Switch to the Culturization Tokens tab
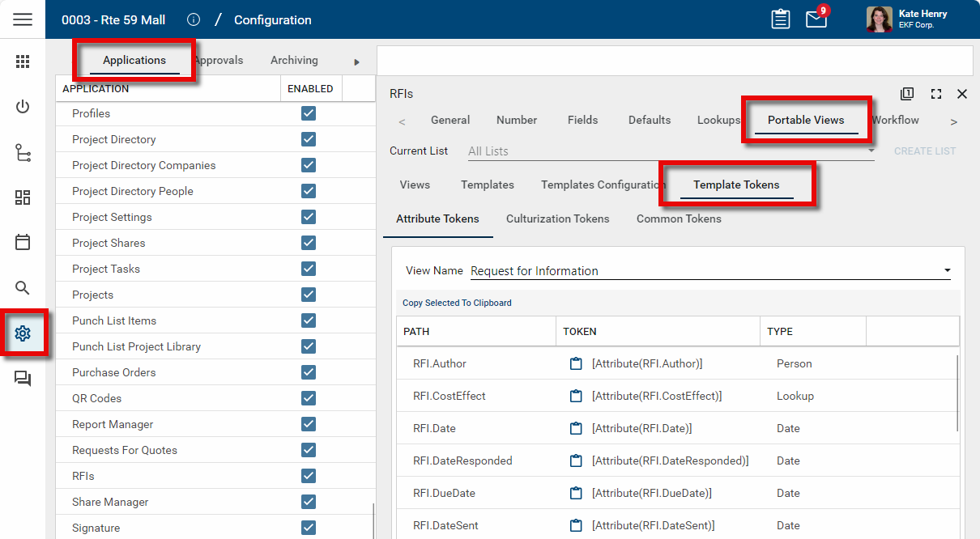This screenshot has width=980, height=539. coord(557,219)
